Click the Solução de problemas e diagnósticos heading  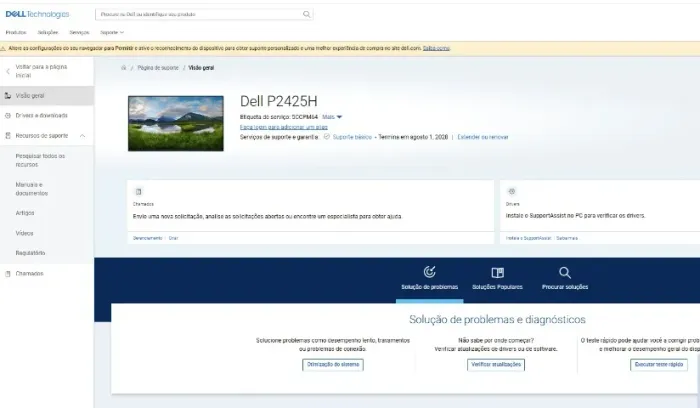(x=497, y=320)
